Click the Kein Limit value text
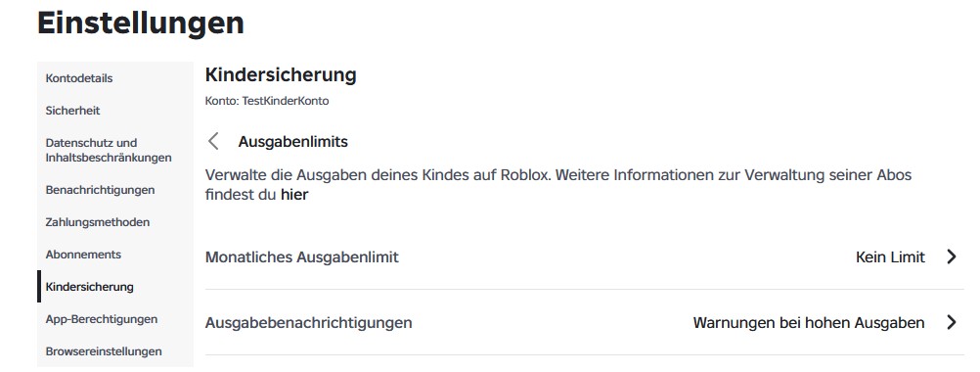This screenshot has height=372, width=980. coord(890,256)
